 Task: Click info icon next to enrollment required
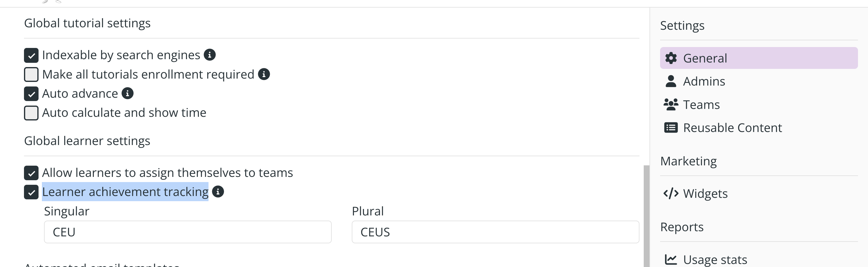[x=264, y=74]
